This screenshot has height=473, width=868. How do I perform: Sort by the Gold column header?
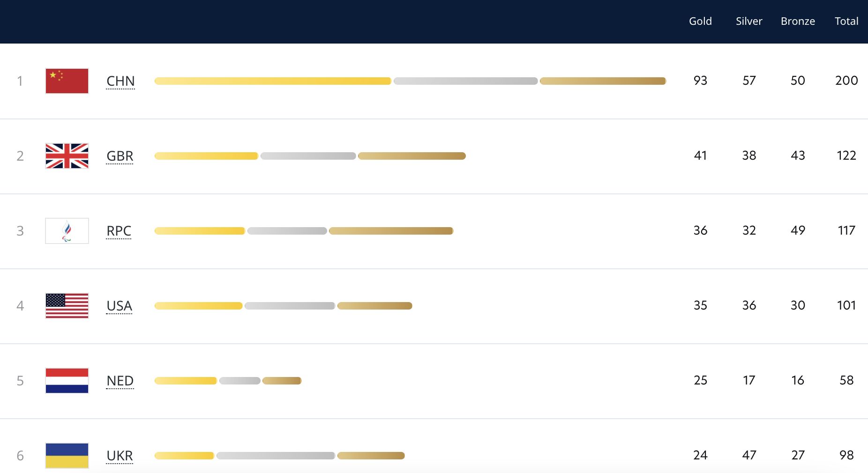[x=700, y=21]
